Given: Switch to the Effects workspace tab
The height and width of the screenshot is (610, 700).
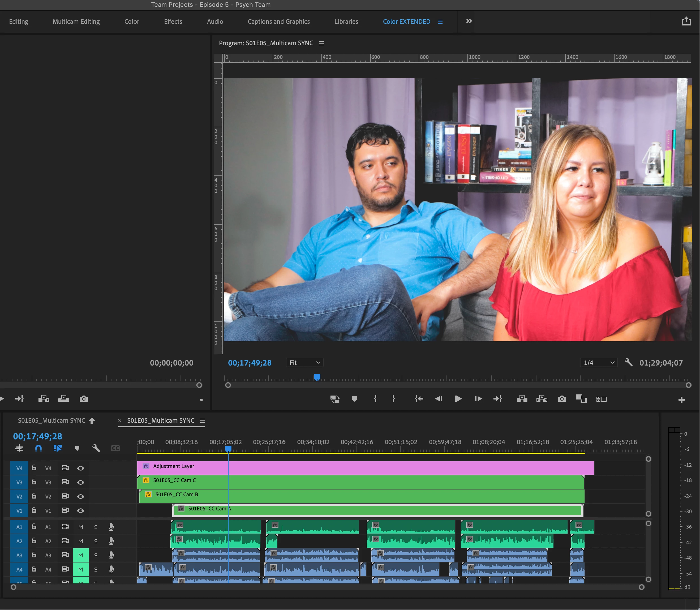Looking at the screenshot, I should point(173,22).
